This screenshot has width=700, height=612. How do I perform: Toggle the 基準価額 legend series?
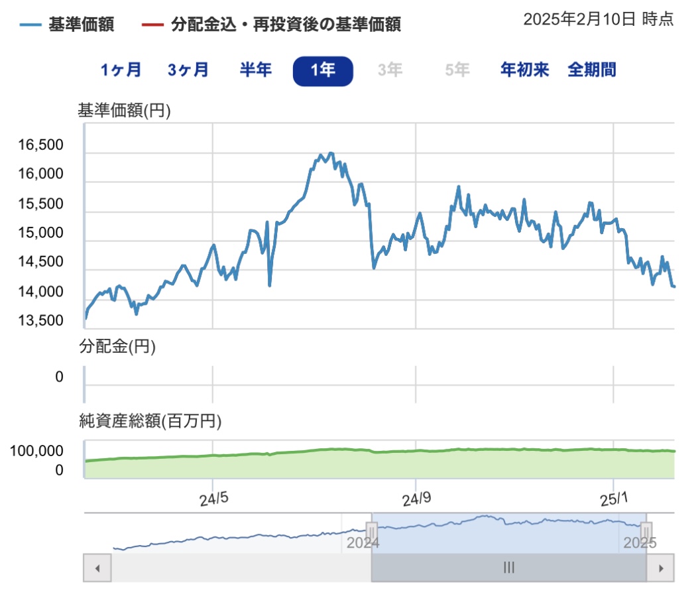67,25
